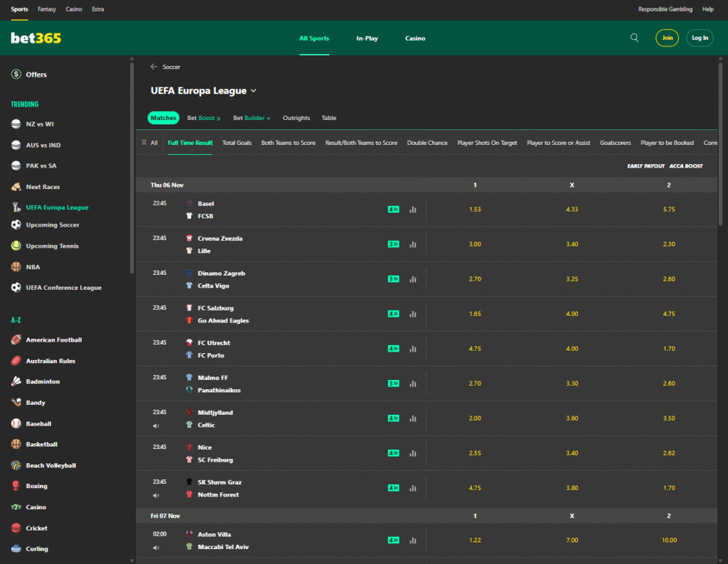Screen dimensions: 728x564
Task: Open stats chart icon for Nice vs SC Freiburg
Action: [412, 453]
